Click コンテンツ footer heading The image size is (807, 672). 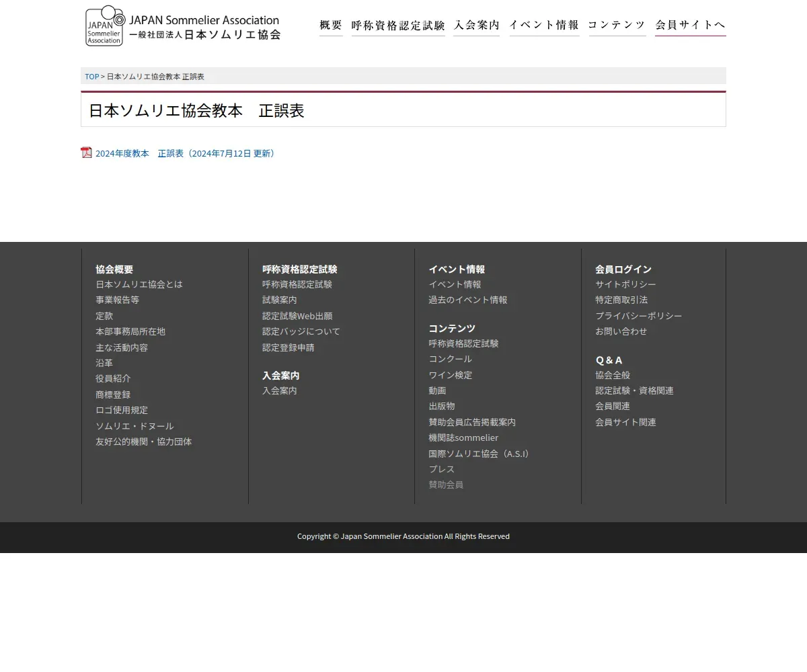[452, 328]
